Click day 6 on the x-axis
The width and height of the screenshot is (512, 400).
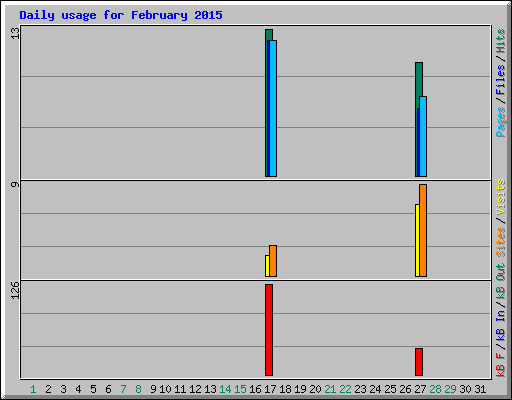point(108,389)
